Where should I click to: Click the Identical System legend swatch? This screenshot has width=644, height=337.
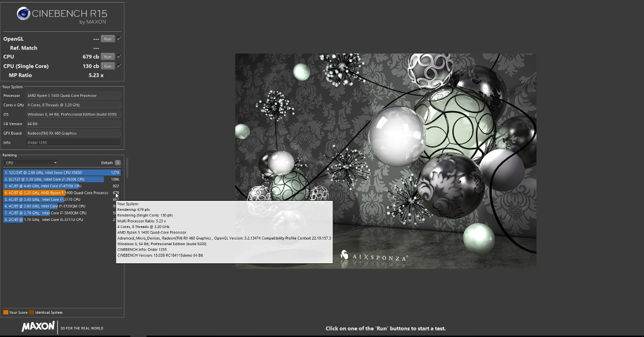[32, 312]
